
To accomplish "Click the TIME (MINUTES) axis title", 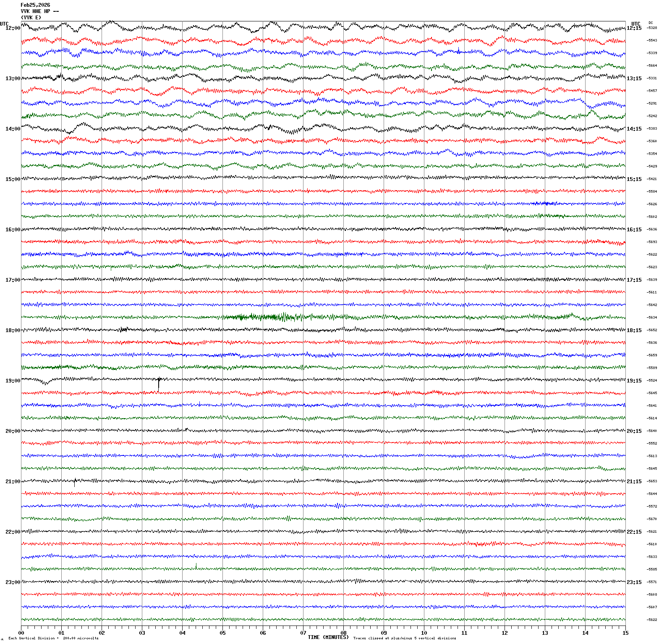I will (328, 637).
